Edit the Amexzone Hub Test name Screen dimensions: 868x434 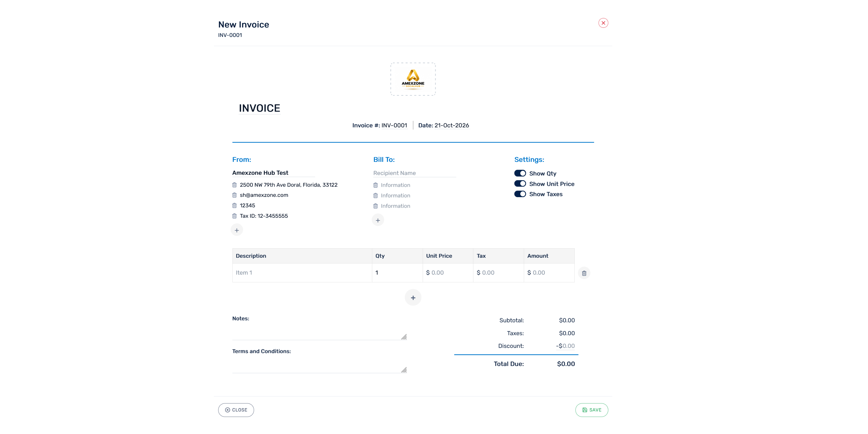pyautogui.click(x=273, y=173)
